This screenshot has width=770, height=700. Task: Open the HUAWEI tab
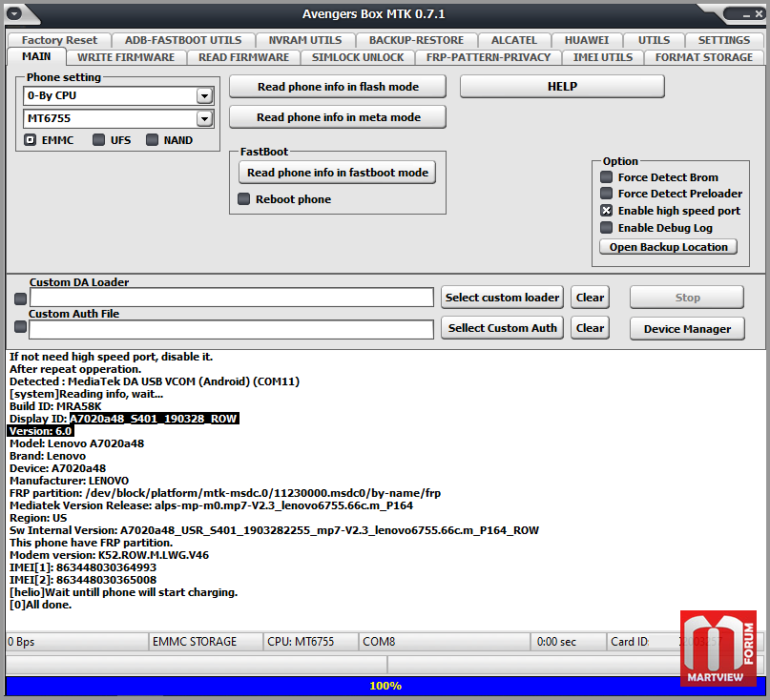click(587, 40)
